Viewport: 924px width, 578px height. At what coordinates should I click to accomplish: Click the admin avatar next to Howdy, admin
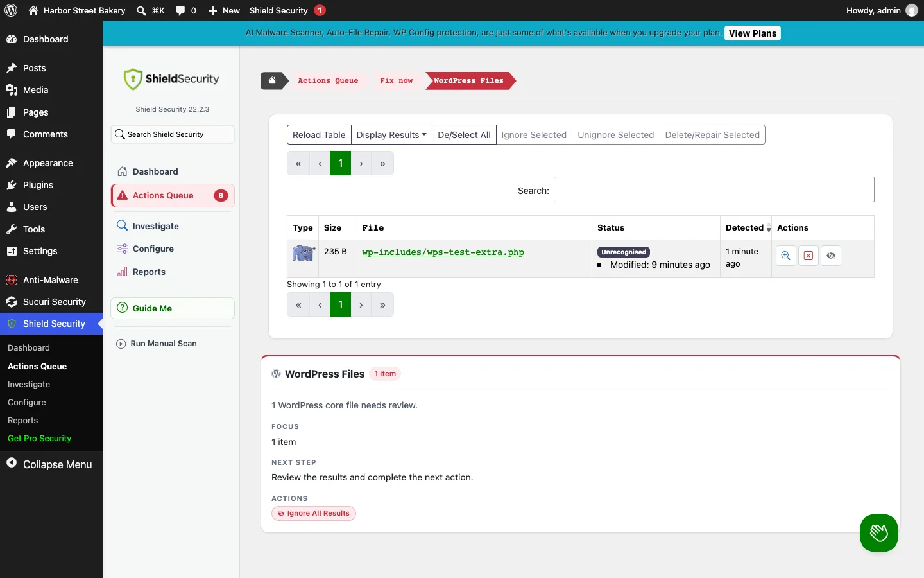[x=911, y=10]
